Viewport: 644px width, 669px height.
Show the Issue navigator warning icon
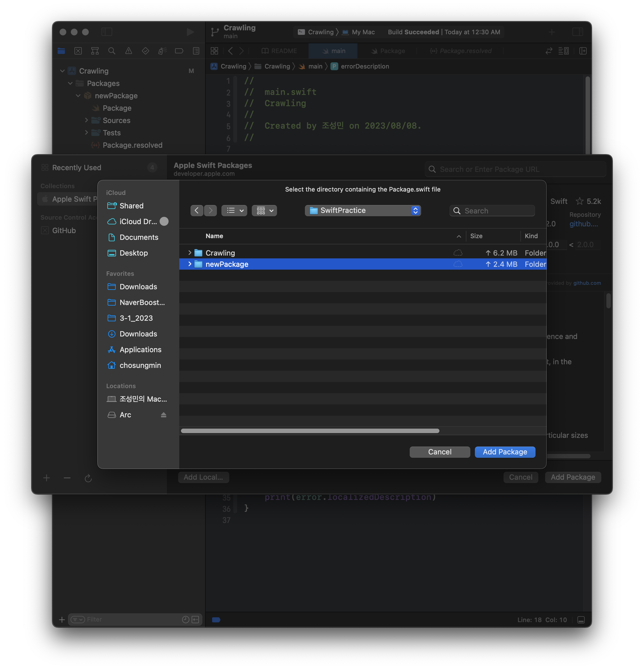pos(129,51)
